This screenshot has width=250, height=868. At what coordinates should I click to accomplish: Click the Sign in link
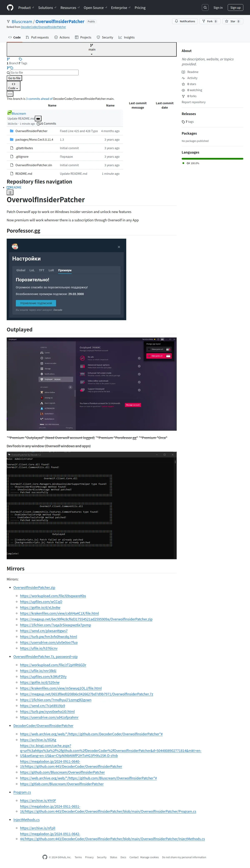pyautogui.click(x=218, y=7)
